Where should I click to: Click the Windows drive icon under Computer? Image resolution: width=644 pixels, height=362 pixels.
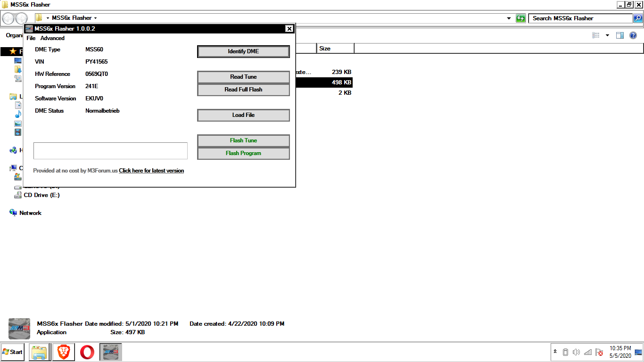[x=18, y=177]
